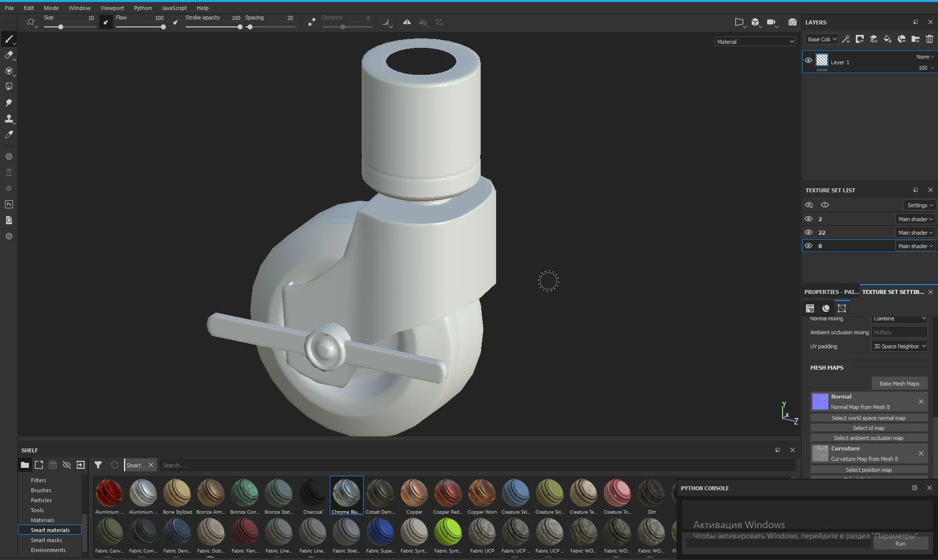Toggle the lazy mouse icon
Image resolution: width=938 pixels, height=560 pixels.
tap(311, 22)
